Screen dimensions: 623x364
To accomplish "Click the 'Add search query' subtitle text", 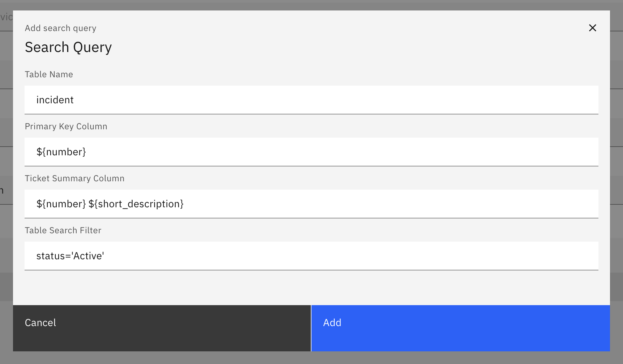I will click(60, 28).
